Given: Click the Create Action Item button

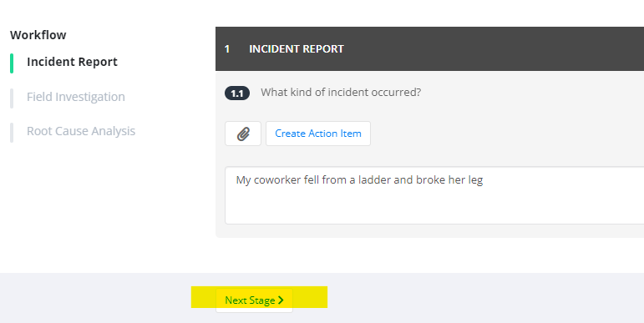Looking at the screenshot, I should coord(318,134).
